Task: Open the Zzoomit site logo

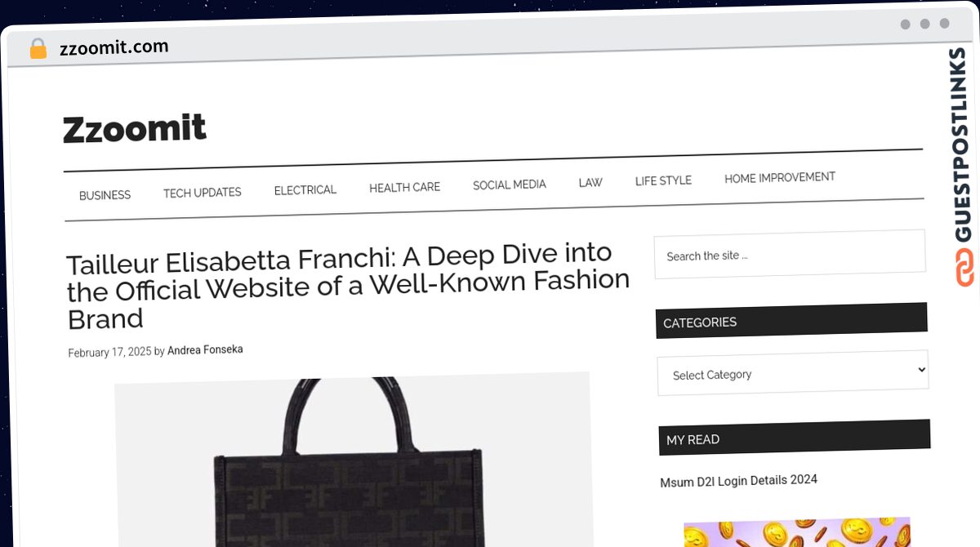Action: coord(135,129)
